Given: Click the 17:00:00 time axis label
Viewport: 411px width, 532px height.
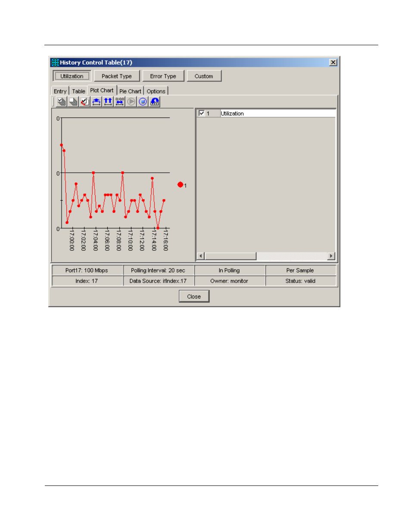Looking at the screenshot, I should [72, 241].
